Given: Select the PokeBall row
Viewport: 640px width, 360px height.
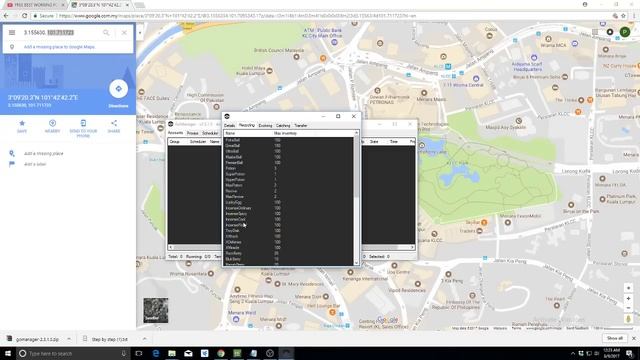Looking at the screenshot, I should coord(289,140).
